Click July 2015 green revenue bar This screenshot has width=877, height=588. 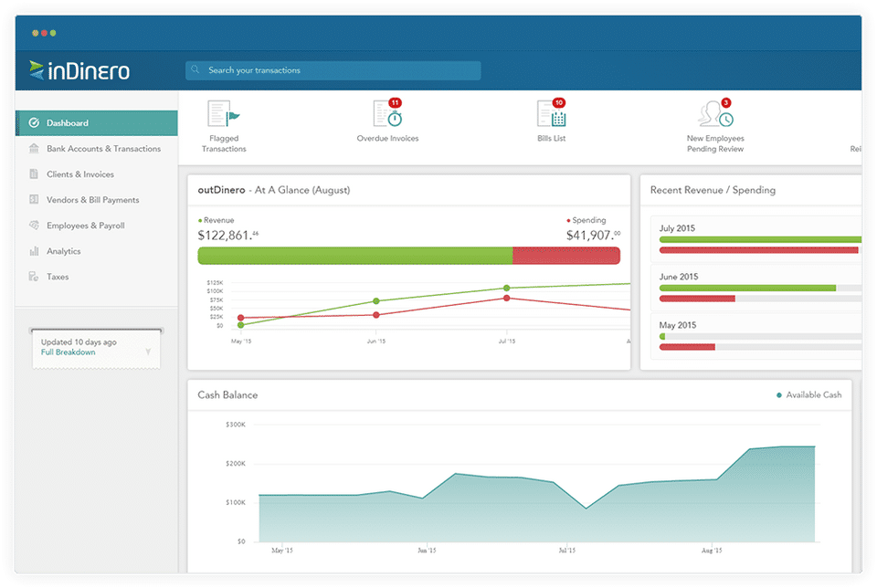coord(761,240)
